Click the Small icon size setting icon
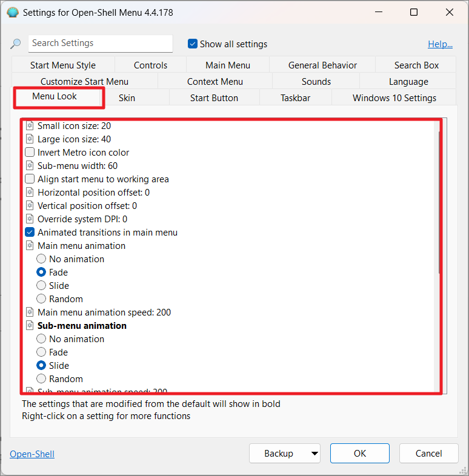 point(30,125)
